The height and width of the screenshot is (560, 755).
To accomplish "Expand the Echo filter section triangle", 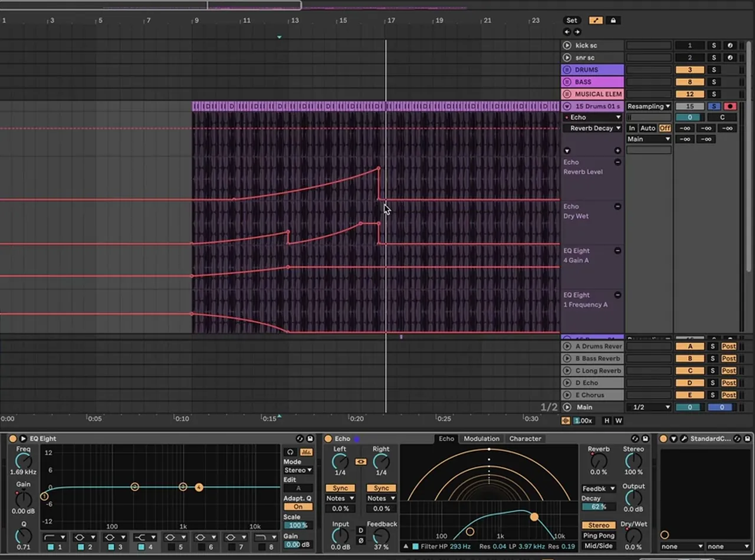I will click(406, 546).
